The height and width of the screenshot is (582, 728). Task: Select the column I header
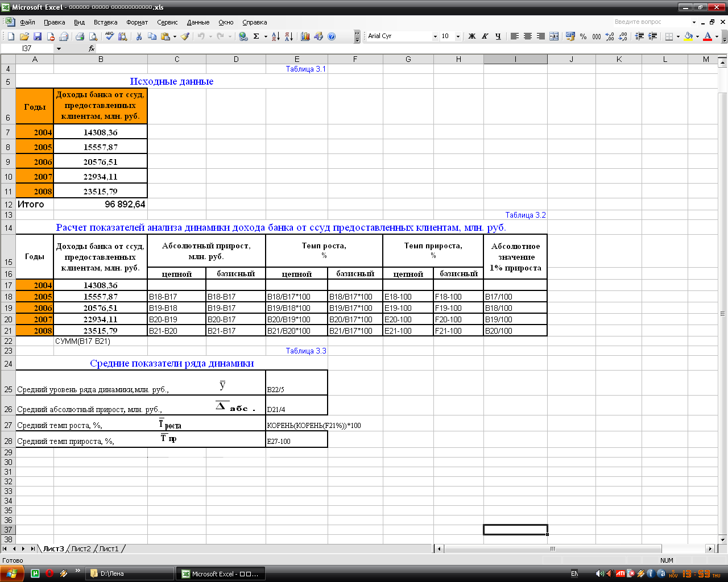515,59
